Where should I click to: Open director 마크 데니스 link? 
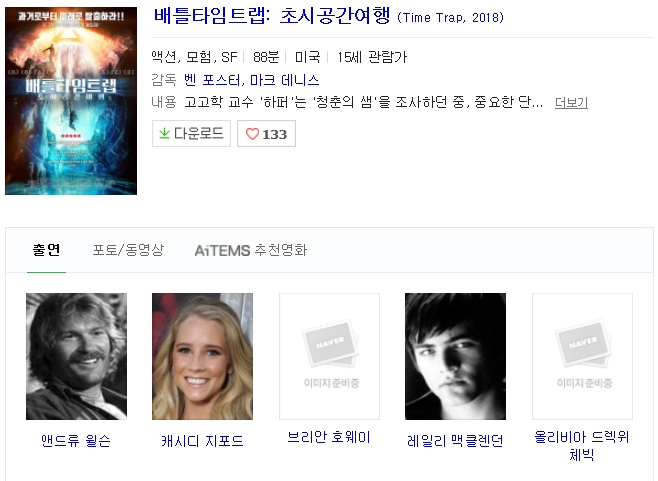[285, 80]
